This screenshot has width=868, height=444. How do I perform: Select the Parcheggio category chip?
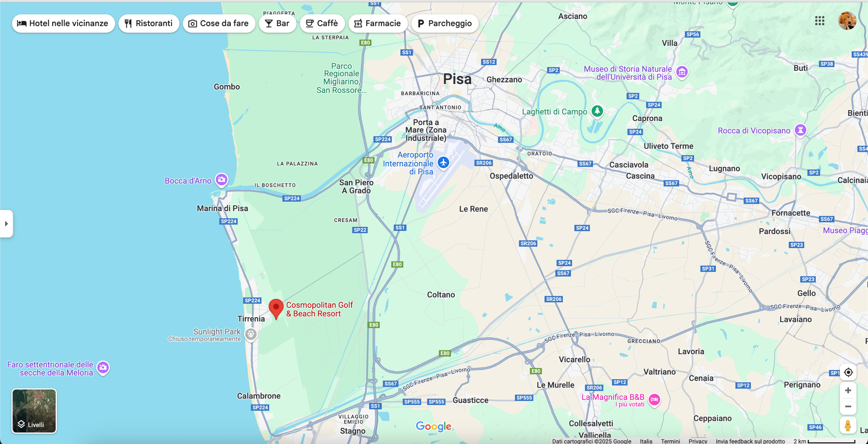point(445,23)
